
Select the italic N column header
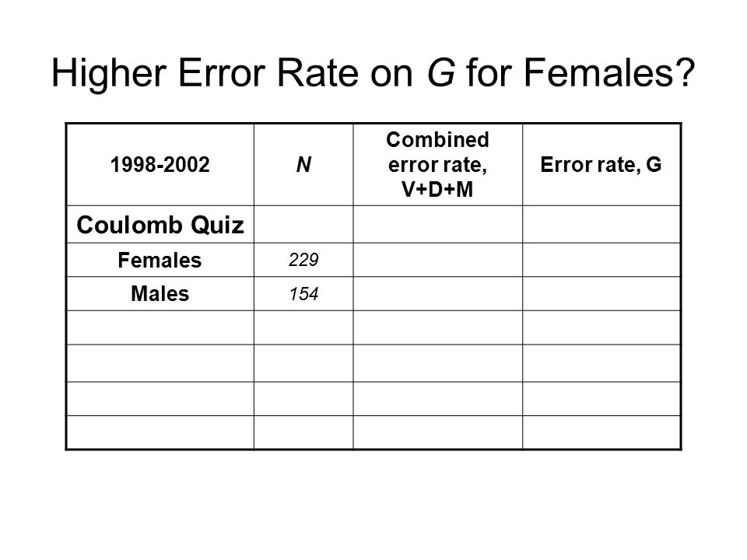click(303, 165)
